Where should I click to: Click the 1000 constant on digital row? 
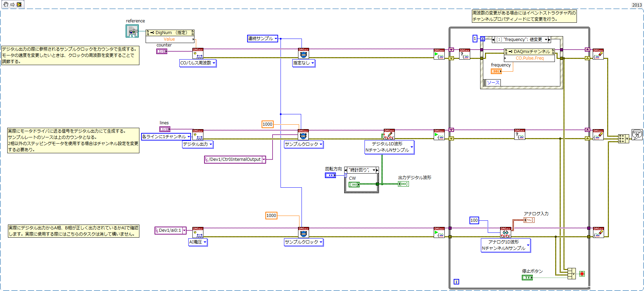[x=267, y=124]
